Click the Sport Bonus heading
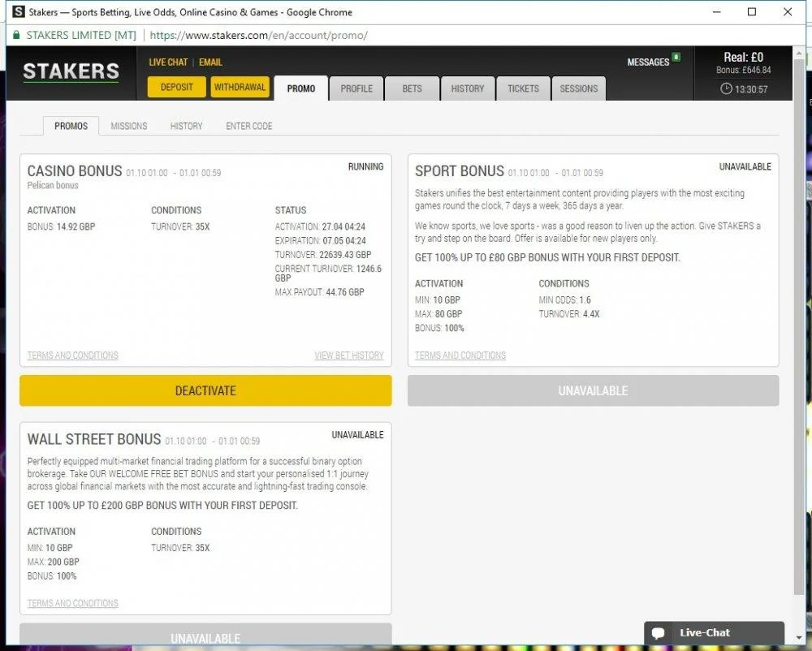 pyautogui.click(x=460, y=170)
